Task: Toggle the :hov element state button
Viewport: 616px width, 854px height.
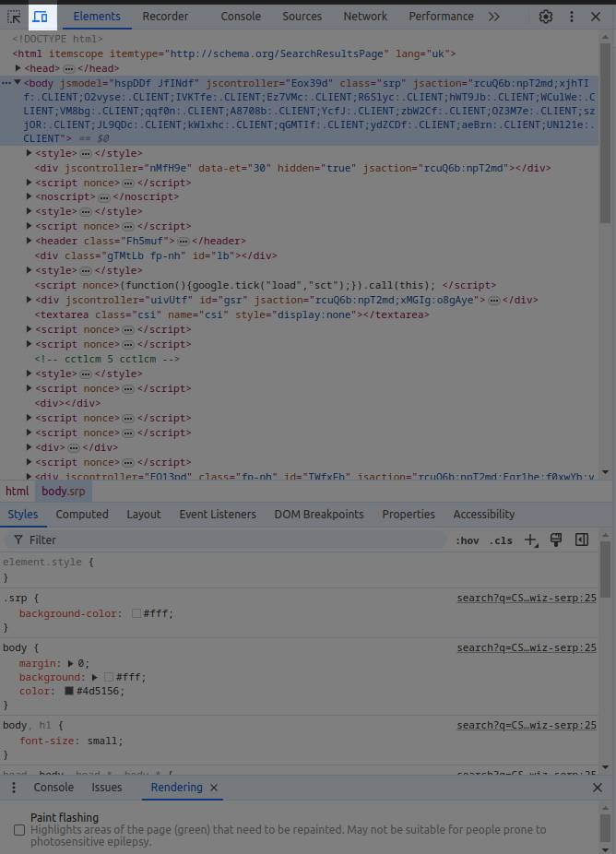Action: coord(467,540)
